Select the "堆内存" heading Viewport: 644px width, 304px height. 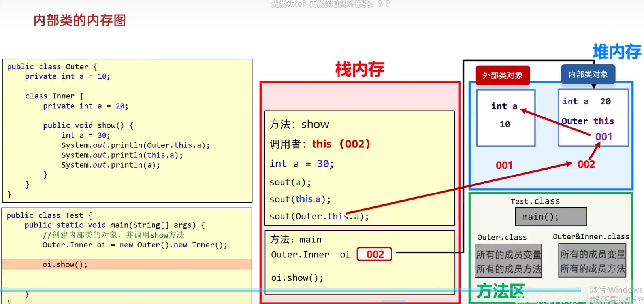617,52
